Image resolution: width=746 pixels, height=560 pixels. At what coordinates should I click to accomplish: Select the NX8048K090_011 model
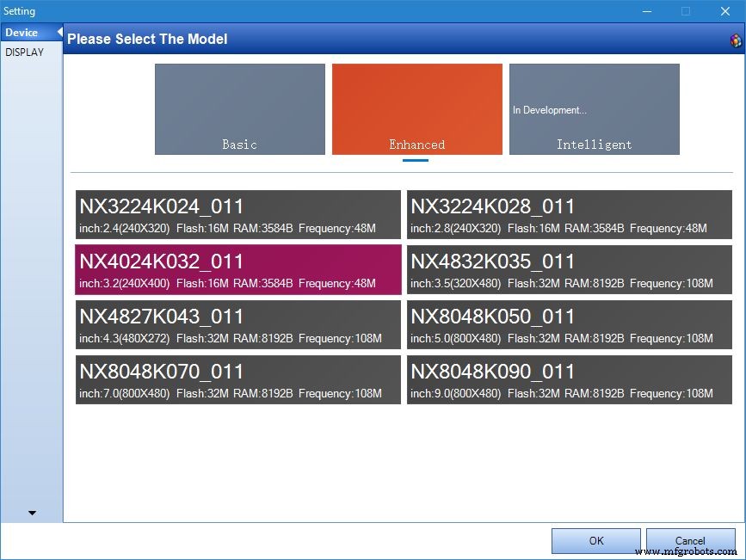point(571,379)
